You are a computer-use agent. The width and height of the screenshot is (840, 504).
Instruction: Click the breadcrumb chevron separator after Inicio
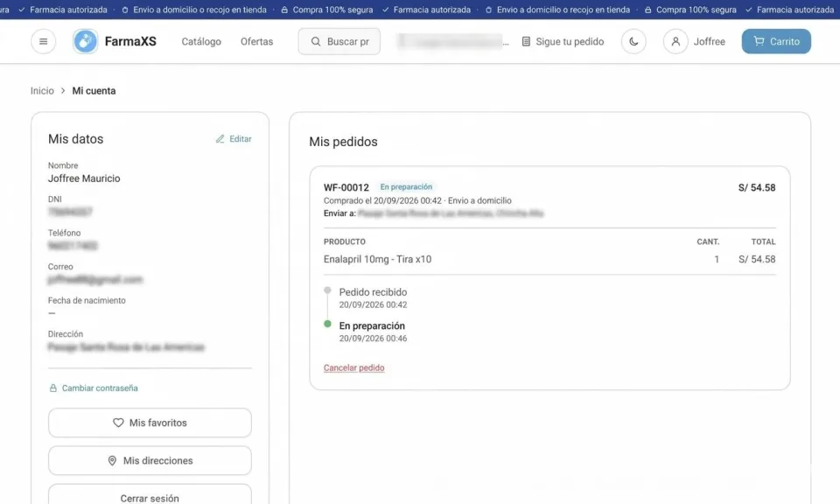point(63,90)
